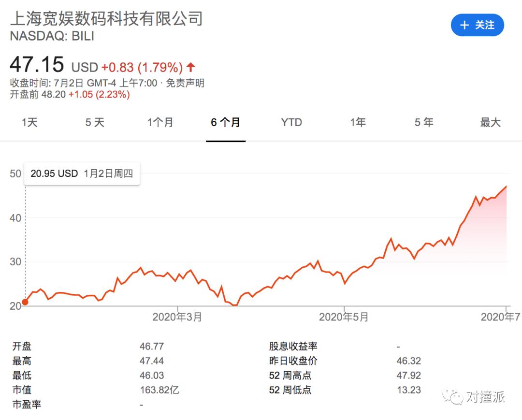Click the 2020年3月 axis label

pos(177,317)
